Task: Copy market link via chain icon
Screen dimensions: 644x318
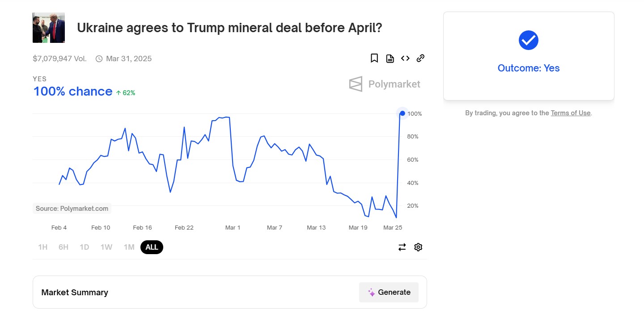Action: pyautogui.click(x=420, y=58)
